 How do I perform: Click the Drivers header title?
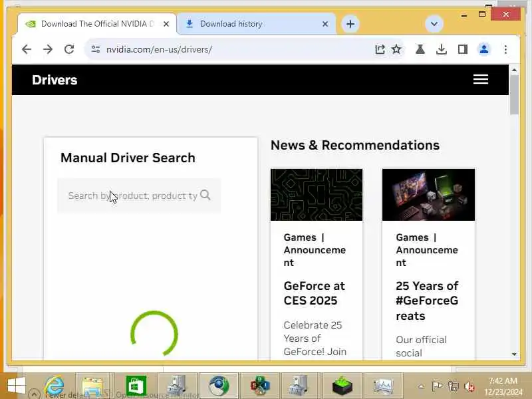click(55, 80)
